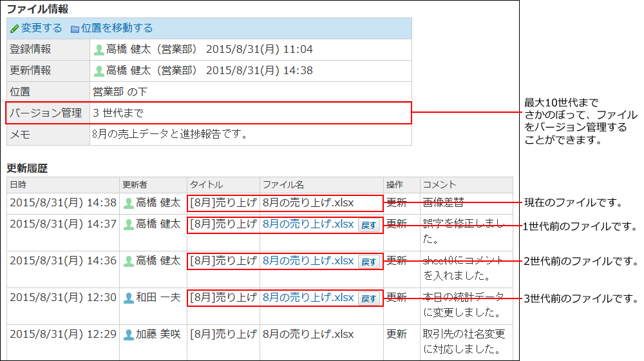This screenshot has height=361, width=644.
Task: Click the comment 取引先の社名変更に対応しました。
Action: [464, 342]
